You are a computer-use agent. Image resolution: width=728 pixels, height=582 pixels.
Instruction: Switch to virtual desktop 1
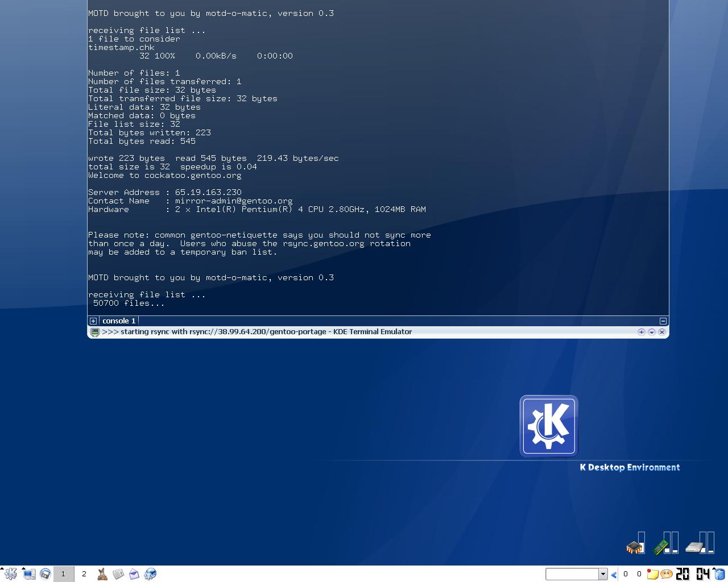coord(64,574)
